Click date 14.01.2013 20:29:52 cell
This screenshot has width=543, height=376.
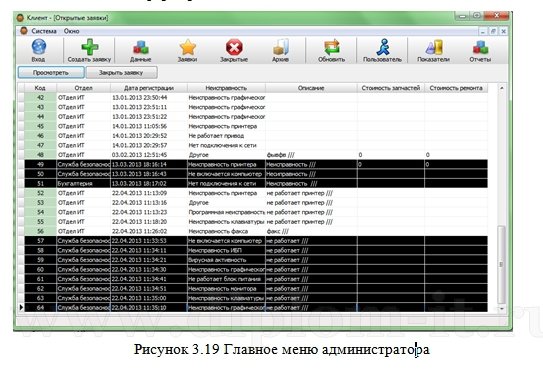149,136
